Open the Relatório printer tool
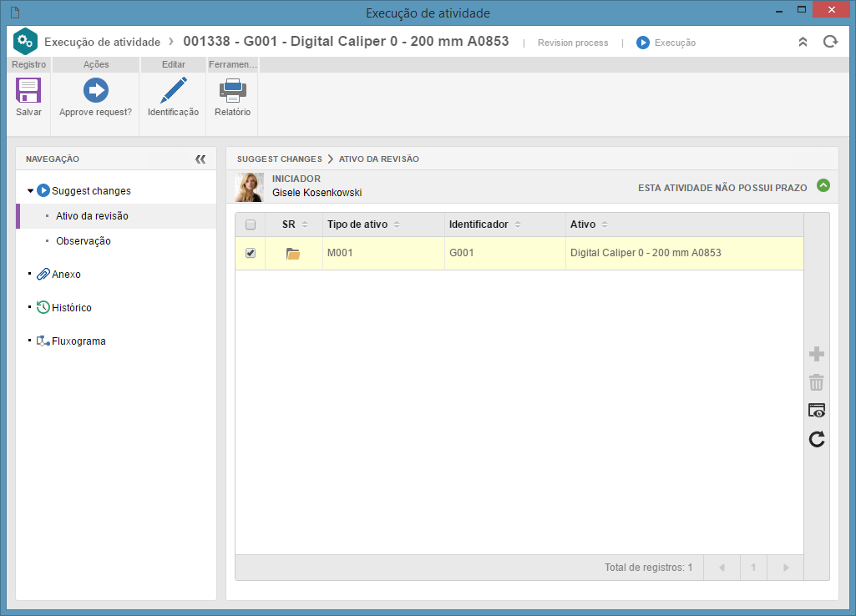The image size is (856, 616). [232, 91]
